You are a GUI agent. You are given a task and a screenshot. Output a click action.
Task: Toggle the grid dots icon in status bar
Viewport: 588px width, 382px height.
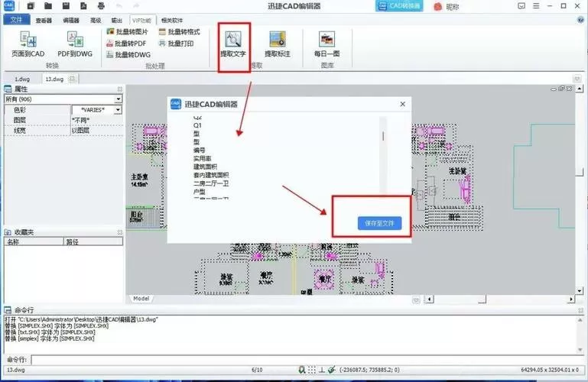(x=312, y=370)
